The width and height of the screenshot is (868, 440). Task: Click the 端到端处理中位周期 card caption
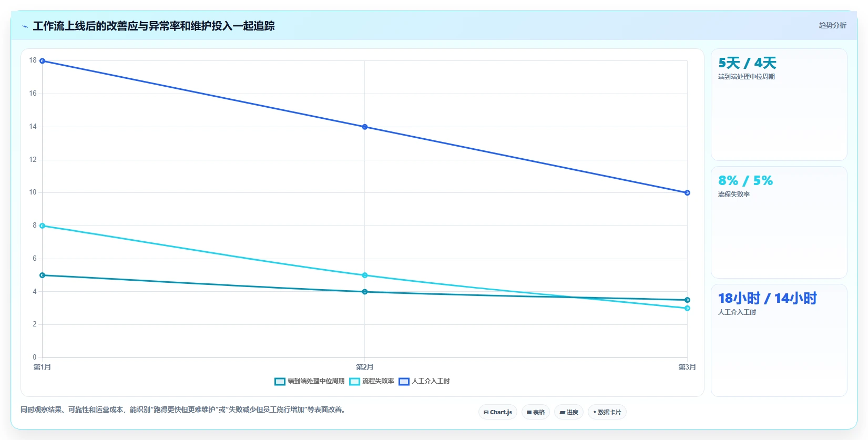(747, 77)
